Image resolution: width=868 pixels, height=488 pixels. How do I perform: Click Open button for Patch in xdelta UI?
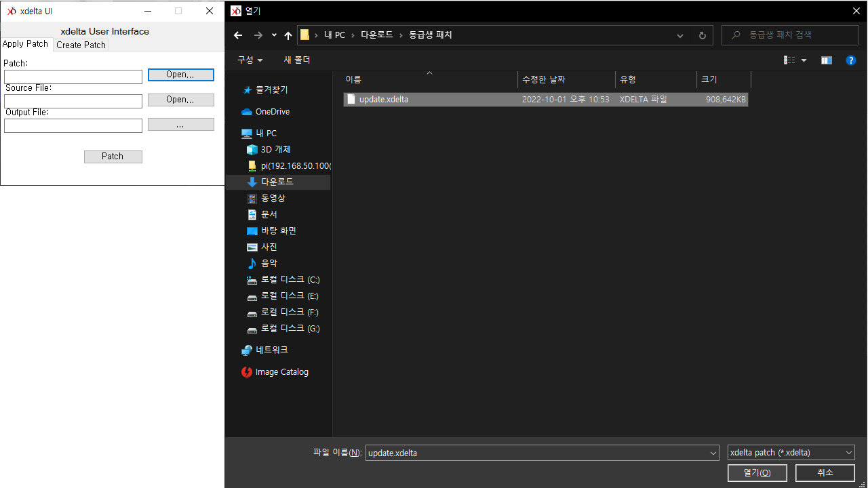[181, 75]
